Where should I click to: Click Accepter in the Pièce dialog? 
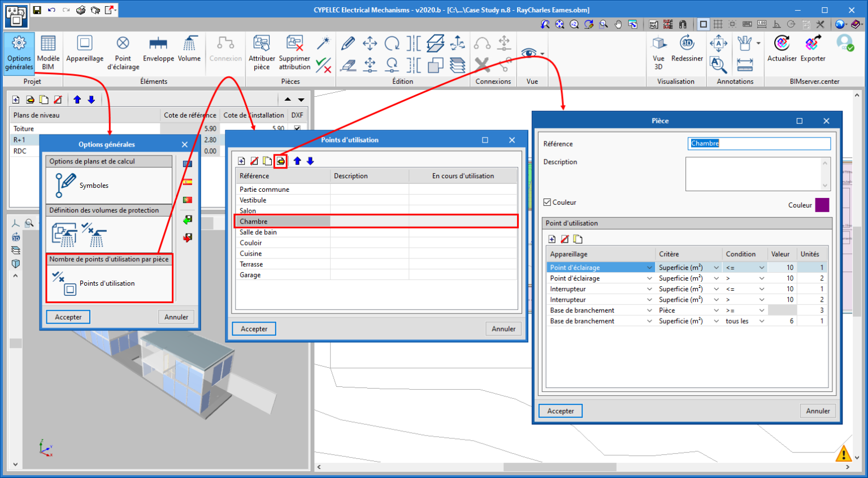tap(560, 411)
